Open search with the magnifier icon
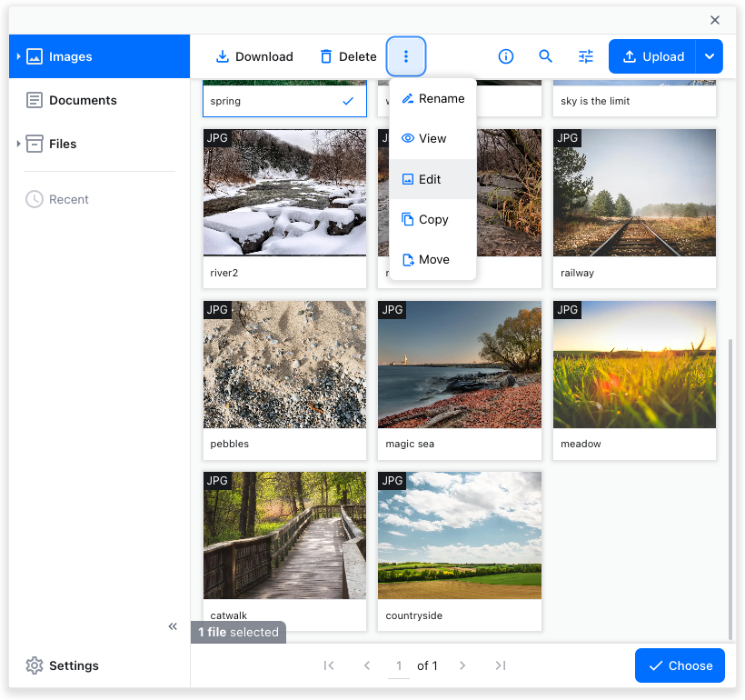 (546, 56)
